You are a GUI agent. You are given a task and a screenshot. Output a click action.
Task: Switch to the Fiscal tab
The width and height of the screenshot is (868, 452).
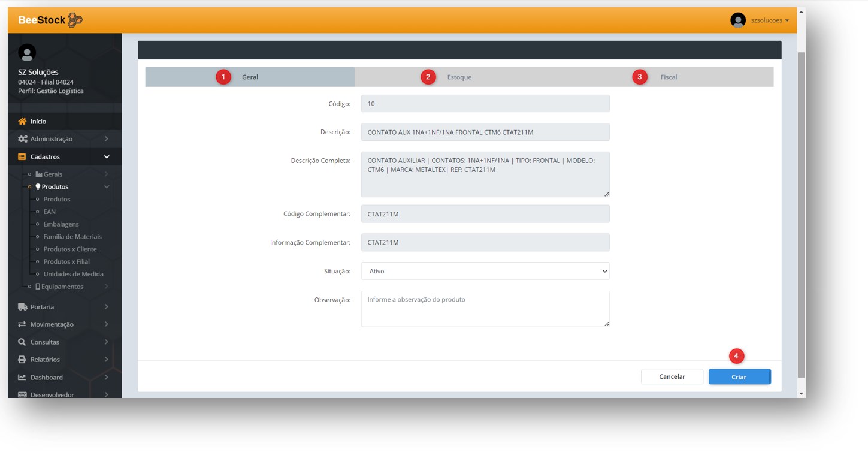[669, 77]
